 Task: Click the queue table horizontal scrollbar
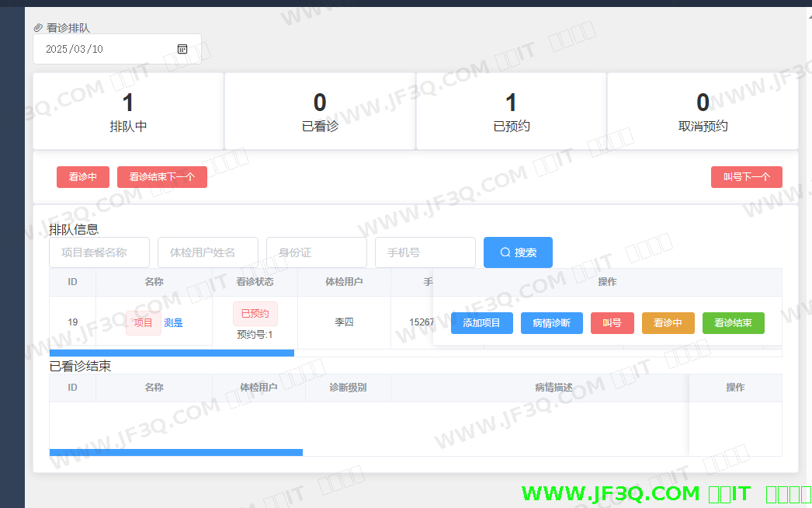coord(172,353)
